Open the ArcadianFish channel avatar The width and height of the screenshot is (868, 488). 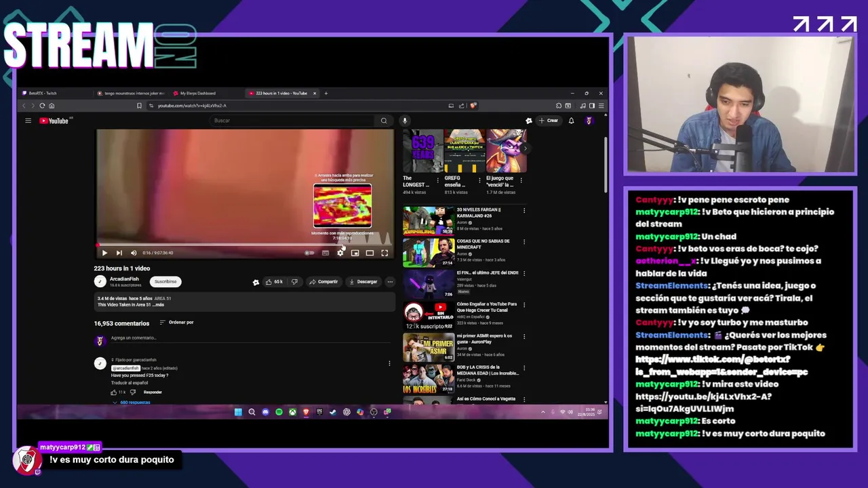pos(100,281)
